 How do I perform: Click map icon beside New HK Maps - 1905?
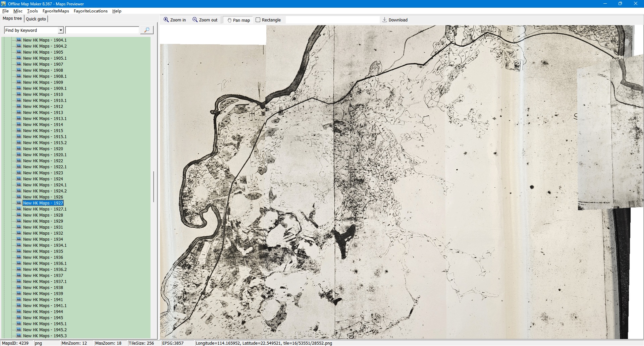[x=19, y=52]
